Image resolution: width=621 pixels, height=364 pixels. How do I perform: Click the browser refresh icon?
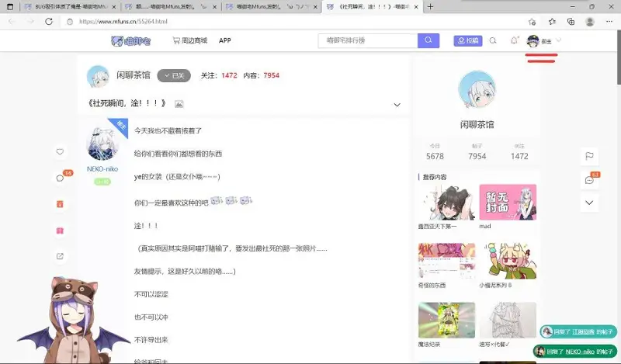[49, 22]
